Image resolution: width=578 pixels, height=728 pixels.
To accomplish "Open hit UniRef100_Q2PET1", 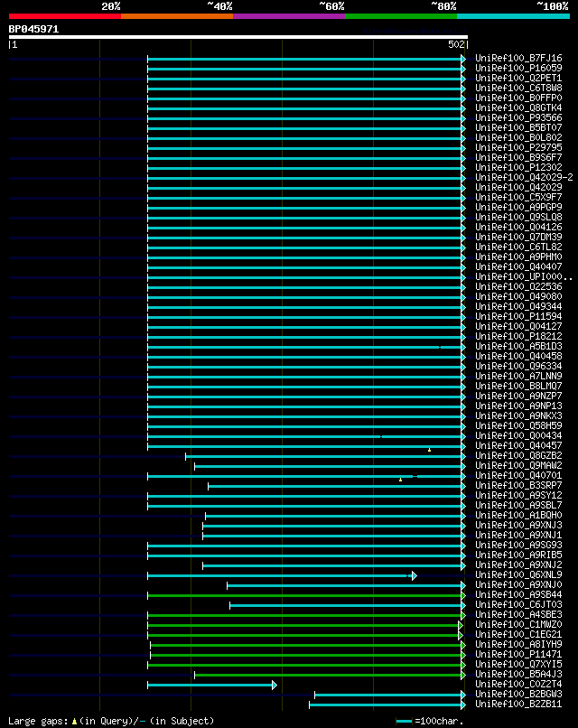I will click(x=518, y=78).
